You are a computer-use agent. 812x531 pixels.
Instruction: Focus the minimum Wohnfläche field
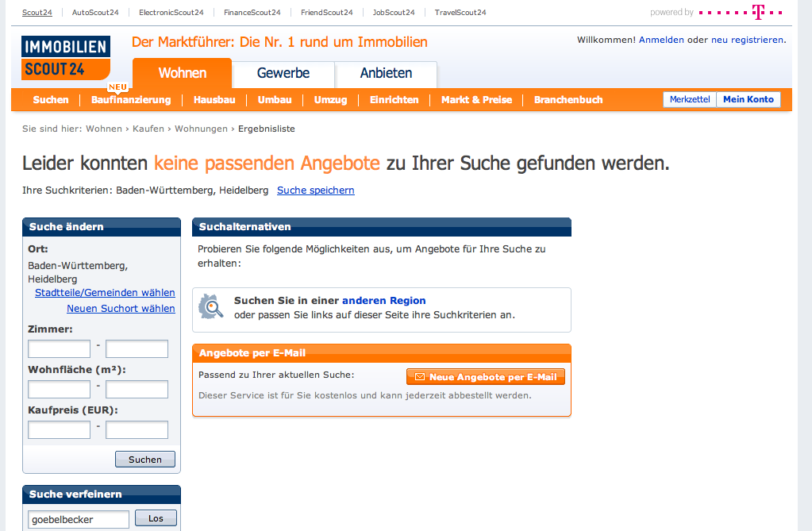59,389
